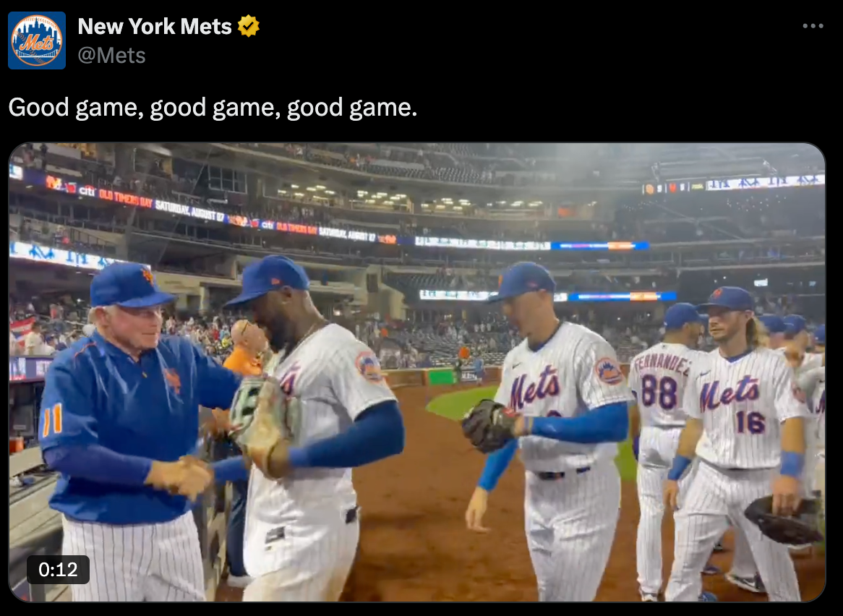Image resolution: width=843 pixels, height=616 pixels.
Task: Click the stadium scoreboard strip in video
Action: pos(734,185)
